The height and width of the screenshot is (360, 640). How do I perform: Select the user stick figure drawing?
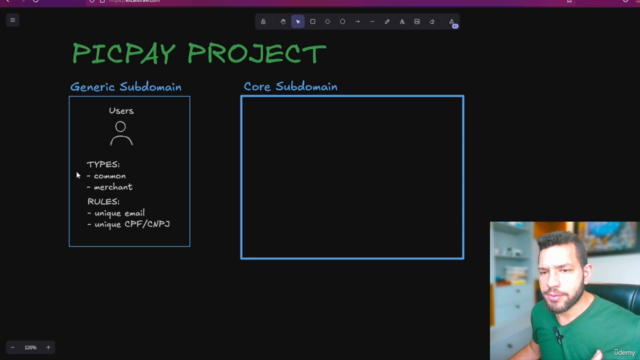[121, 133]
